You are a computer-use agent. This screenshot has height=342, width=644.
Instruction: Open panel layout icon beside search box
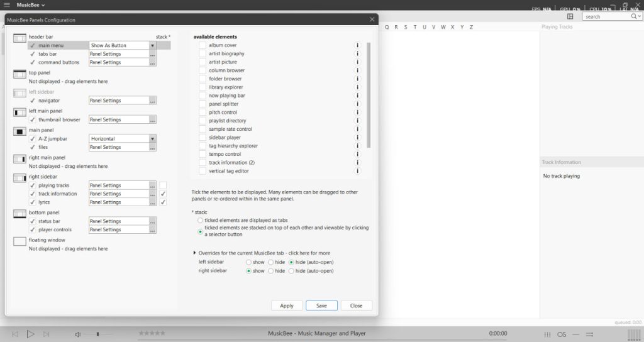click(x=570, y=16)
